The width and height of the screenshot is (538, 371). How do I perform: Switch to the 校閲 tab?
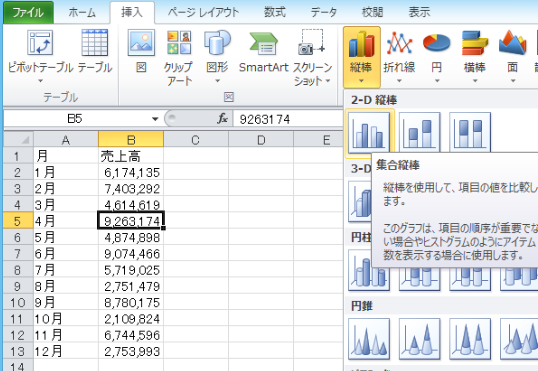[x=373, y=12]
